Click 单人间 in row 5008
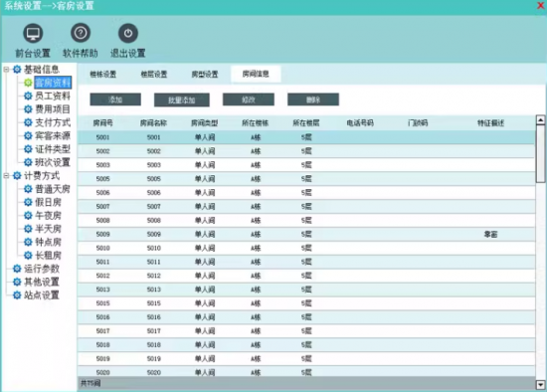The height and width of the screenshot is (392, 547). pyautogui.click(x=205, y=220)
